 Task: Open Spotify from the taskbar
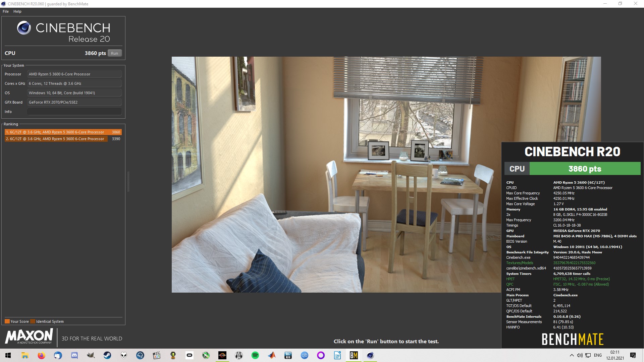point(255,355)
